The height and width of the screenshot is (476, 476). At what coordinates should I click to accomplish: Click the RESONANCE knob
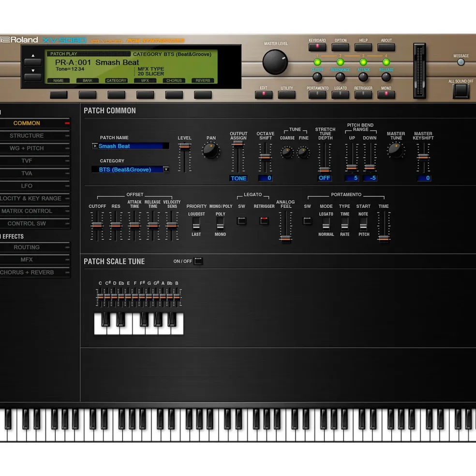pos(340,77)
